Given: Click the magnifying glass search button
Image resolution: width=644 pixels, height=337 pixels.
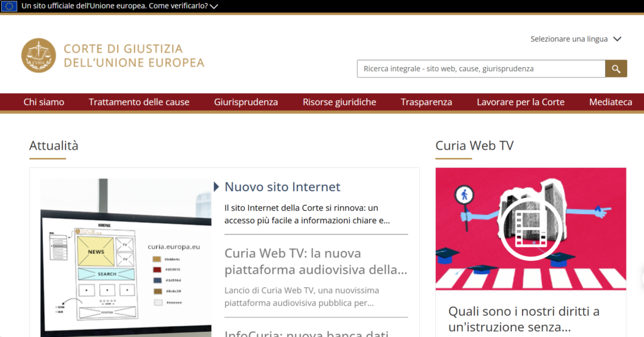Looking at the screenshot, I should pos(616,69).
